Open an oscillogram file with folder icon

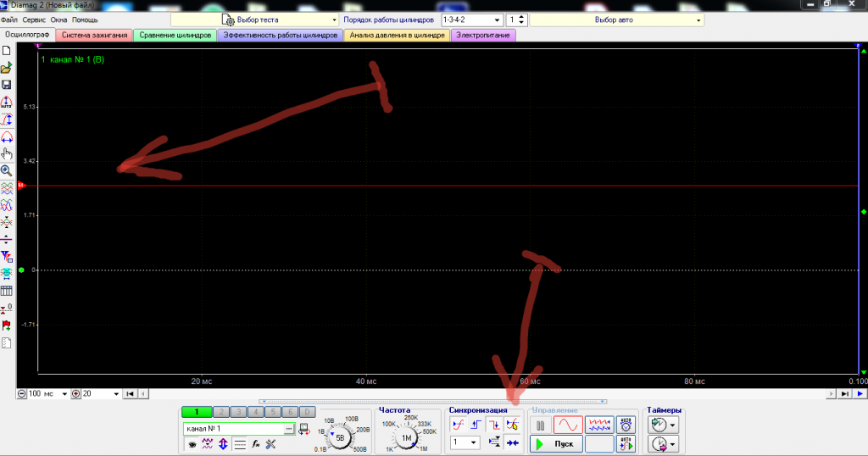pos(7,68)
